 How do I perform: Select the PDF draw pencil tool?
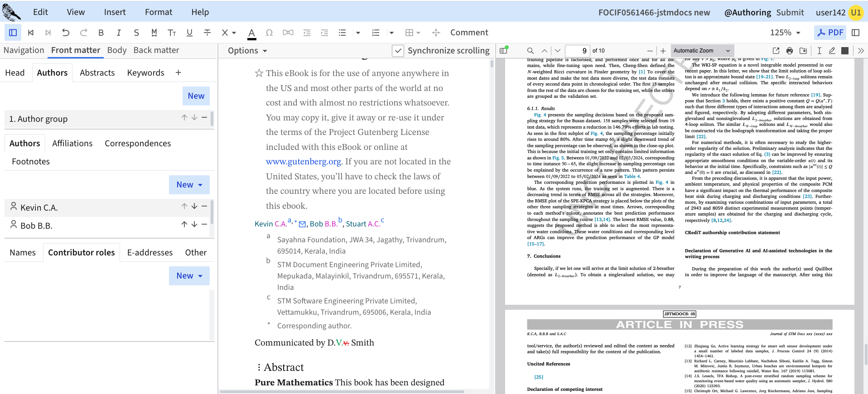832,51
